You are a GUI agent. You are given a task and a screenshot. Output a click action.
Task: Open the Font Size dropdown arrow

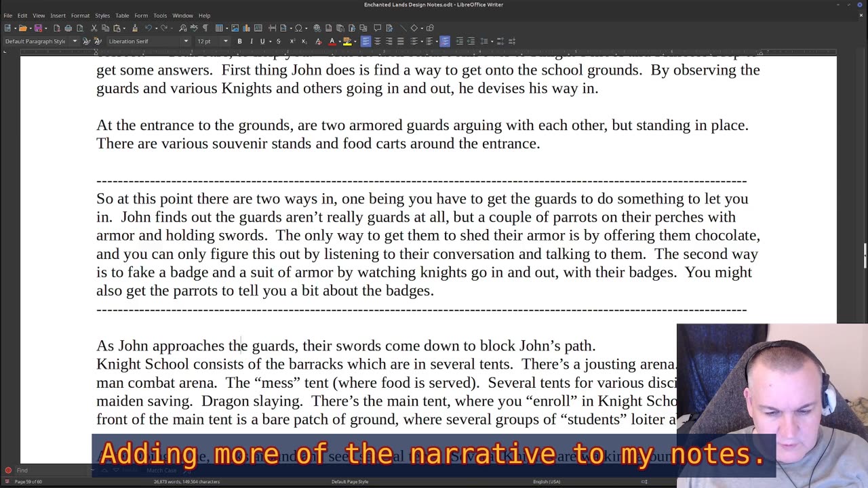tap(226, 41)
